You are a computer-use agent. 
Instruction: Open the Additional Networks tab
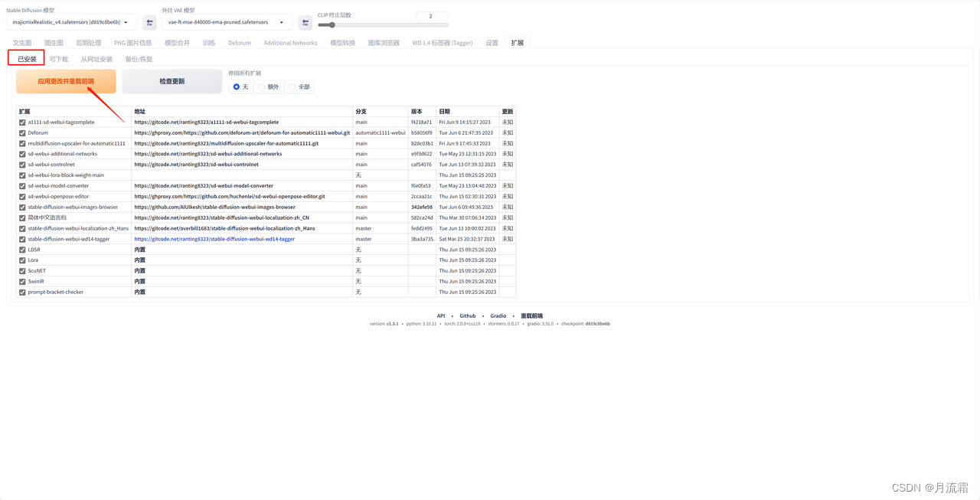click(x=291, y=43)
